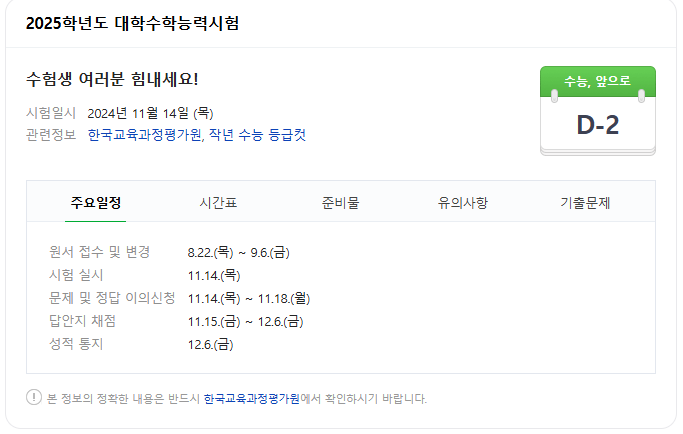
Task: Click the exclamation info icon in the footer notice
Action: pyautogui.click(x=34, y=398)
